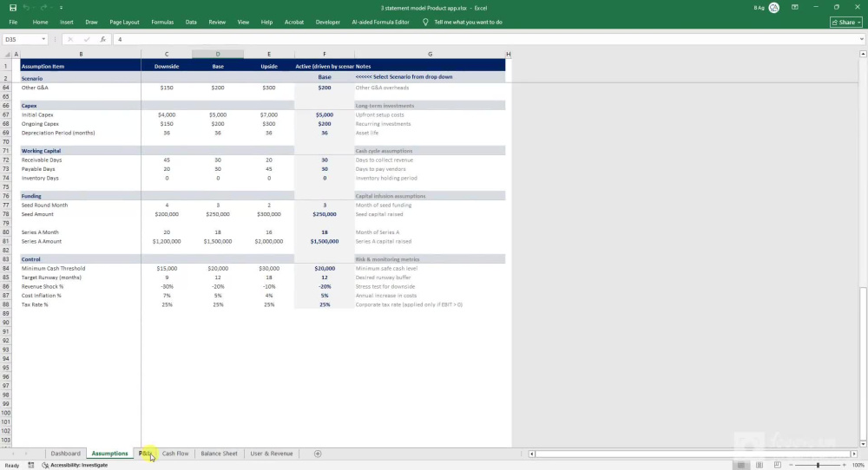Select column C header
Screen dimensions: 868x470
point(167,54)
